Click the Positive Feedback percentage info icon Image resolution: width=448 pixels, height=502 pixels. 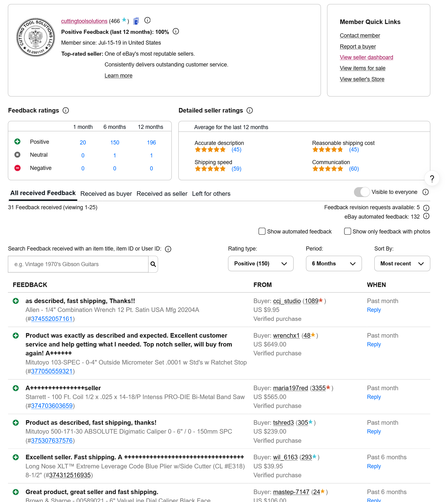click(176, 31)
